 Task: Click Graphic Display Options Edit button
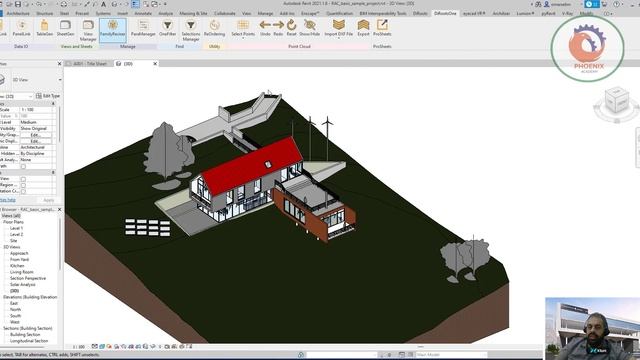click(36, 141)
